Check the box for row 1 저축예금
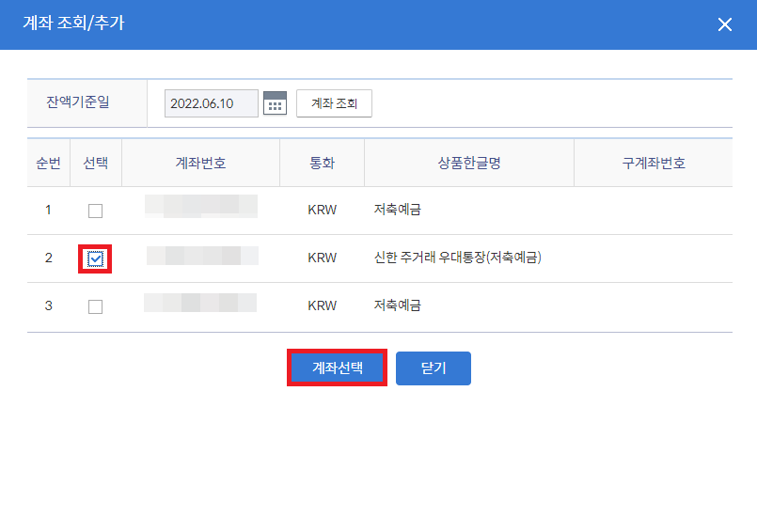This screenshot has height=532, width=757. pos(95,211)
